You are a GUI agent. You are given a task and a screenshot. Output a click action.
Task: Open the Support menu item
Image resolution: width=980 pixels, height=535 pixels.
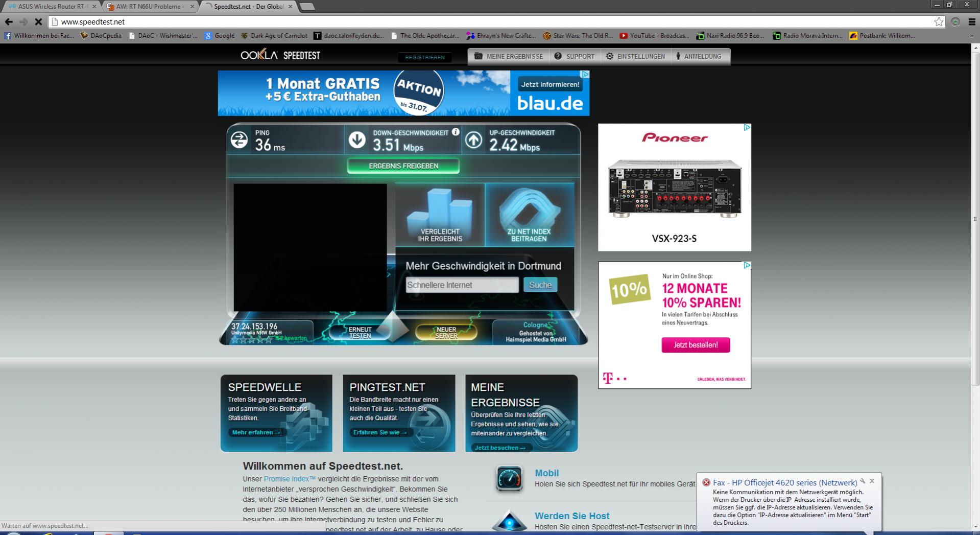(575, 56)
